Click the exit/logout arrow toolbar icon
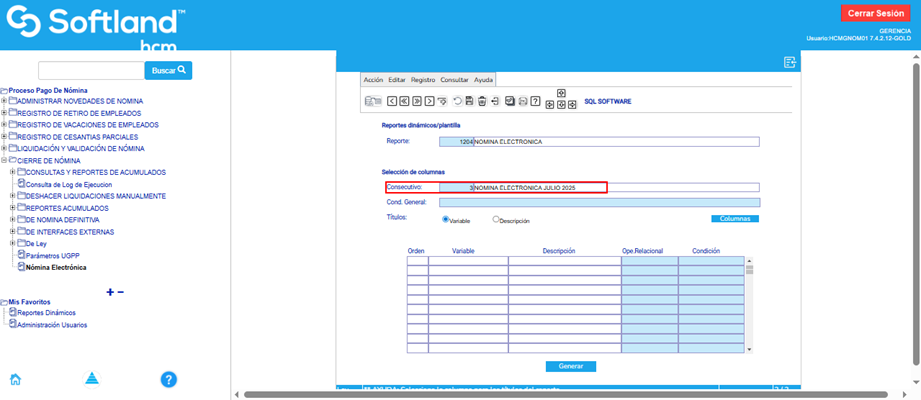 click(x=495, y=101)
